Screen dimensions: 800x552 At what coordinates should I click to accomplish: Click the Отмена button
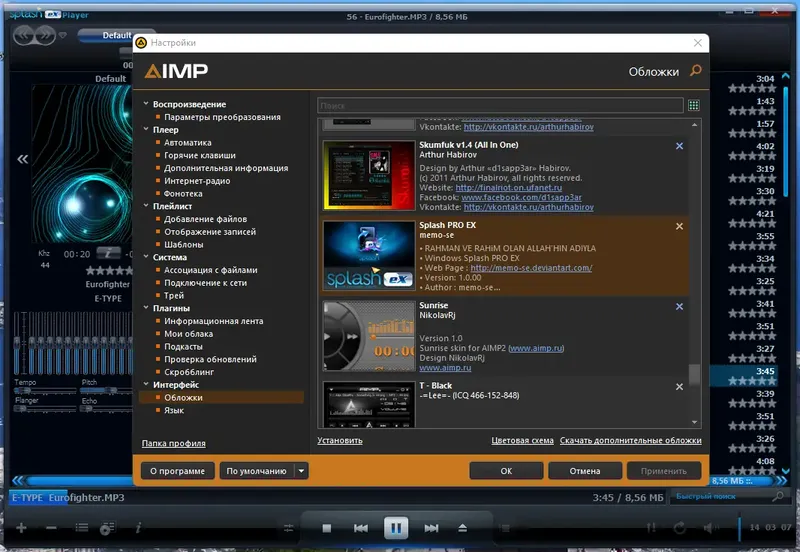[585, 471]
